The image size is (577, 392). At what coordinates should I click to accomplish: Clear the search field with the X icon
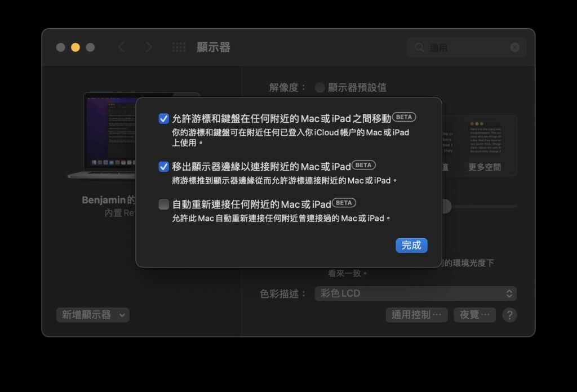(514, 48)
